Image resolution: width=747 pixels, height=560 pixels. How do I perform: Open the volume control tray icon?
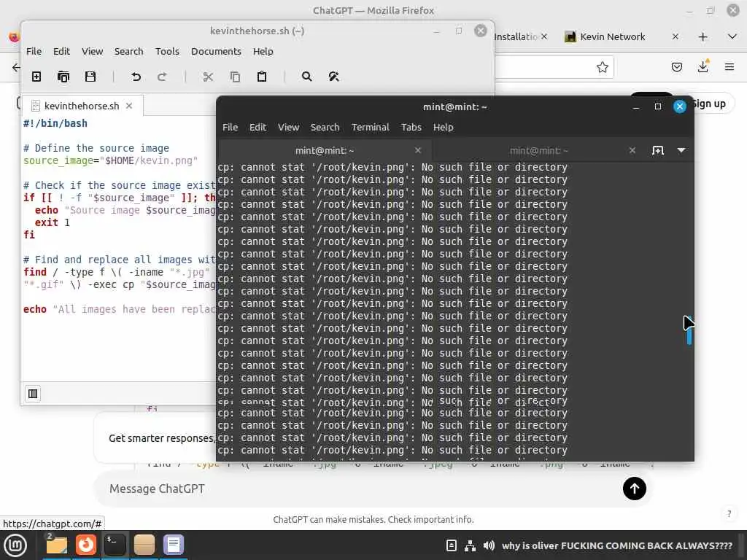(x=488, y=545)
